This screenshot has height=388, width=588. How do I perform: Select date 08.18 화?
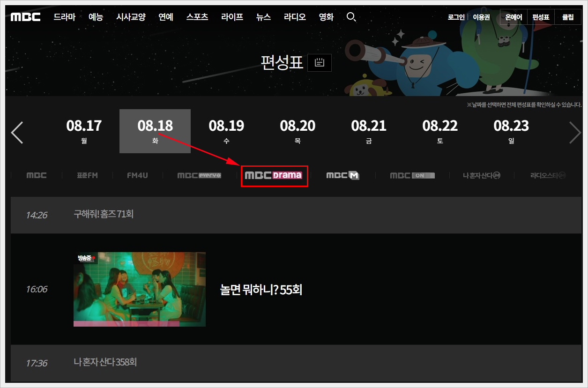coord(155,131)
